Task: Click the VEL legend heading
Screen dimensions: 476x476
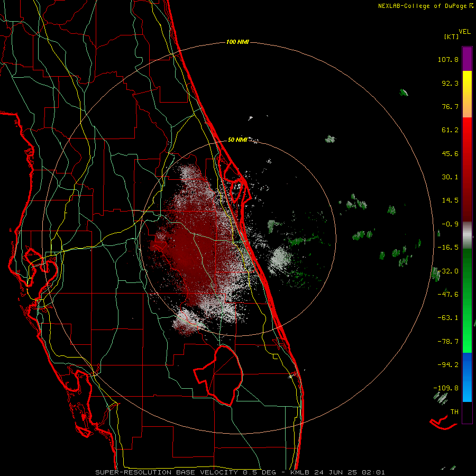Action: coord(465,32)
